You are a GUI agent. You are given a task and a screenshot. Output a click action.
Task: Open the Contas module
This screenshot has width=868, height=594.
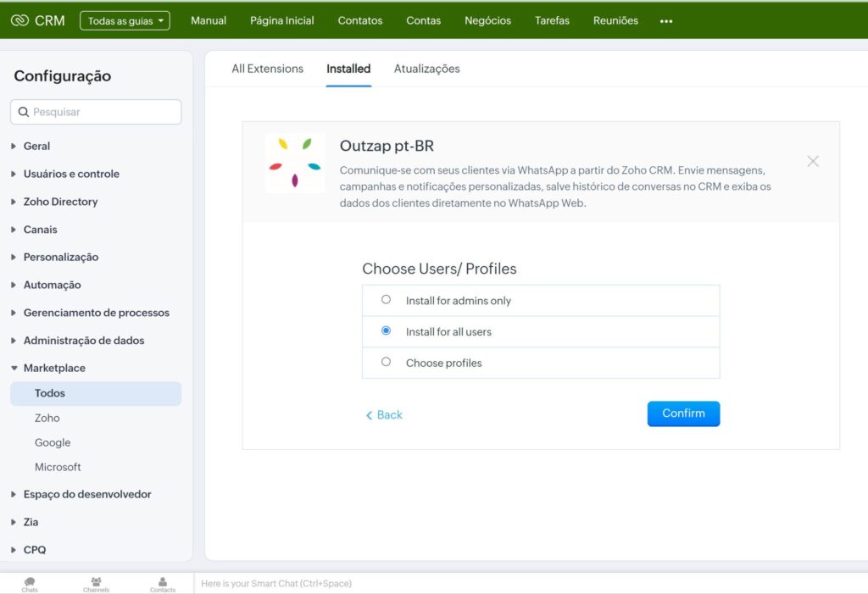[424, 20]
